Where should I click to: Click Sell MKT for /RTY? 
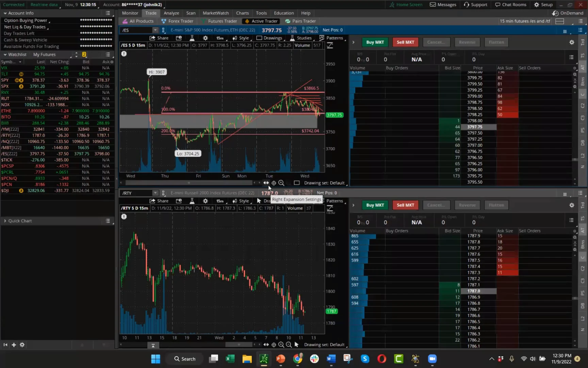[x=405, y=205]
